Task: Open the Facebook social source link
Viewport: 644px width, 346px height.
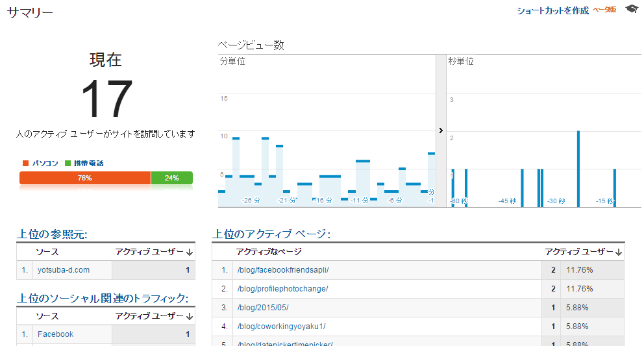Action: 55,334
